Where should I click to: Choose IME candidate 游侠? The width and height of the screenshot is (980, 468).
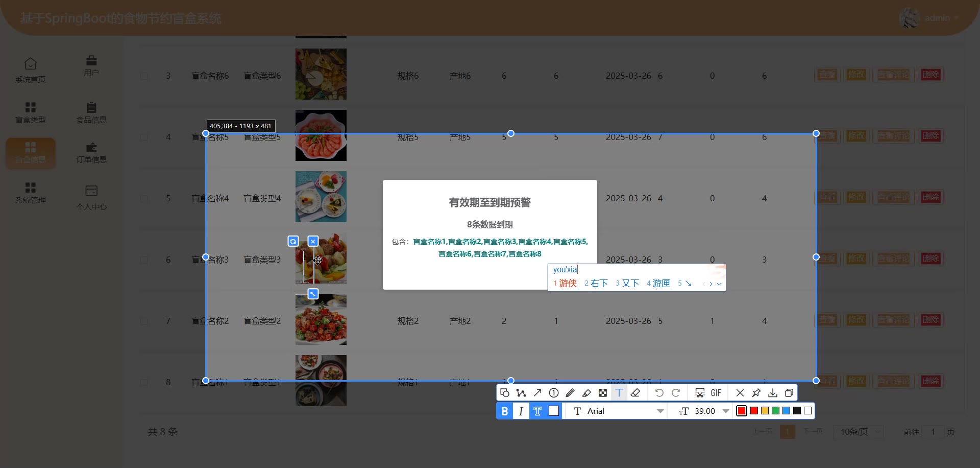click(x=565, y=284)
